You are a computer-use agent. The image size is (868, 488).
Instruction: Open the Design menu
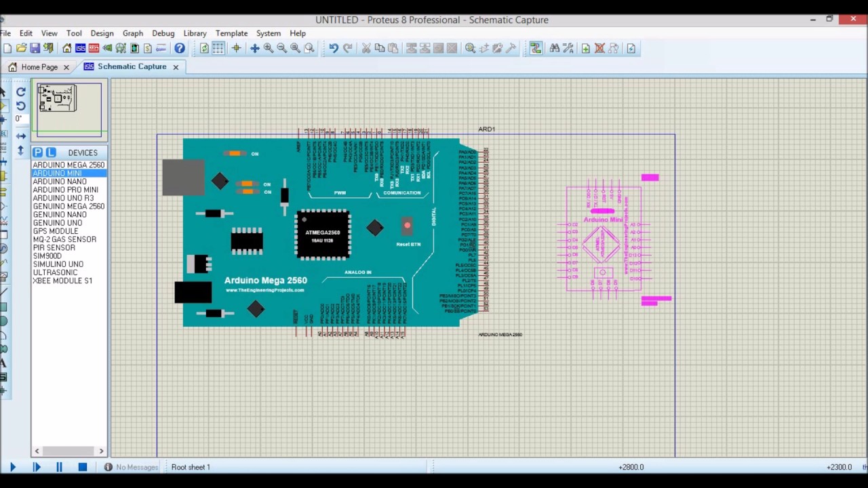coord(102,33)
